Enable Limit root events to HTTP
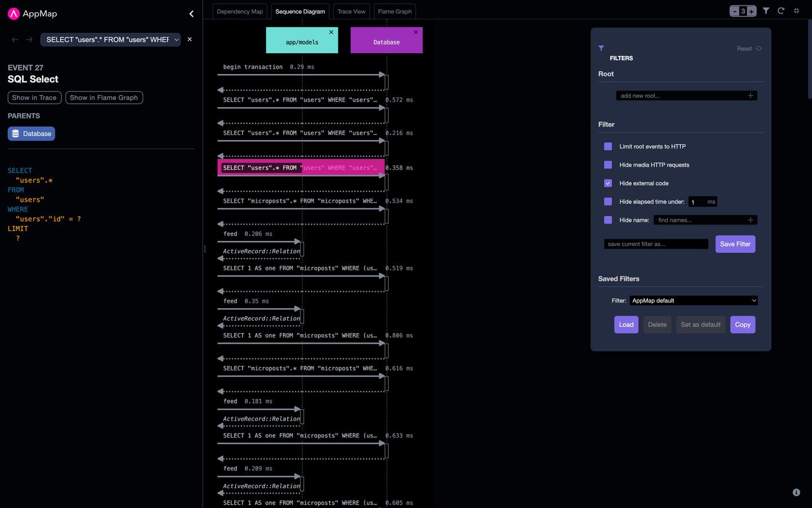Image resolution: width=812 pixels, height=508 pixels. [608, 146]
